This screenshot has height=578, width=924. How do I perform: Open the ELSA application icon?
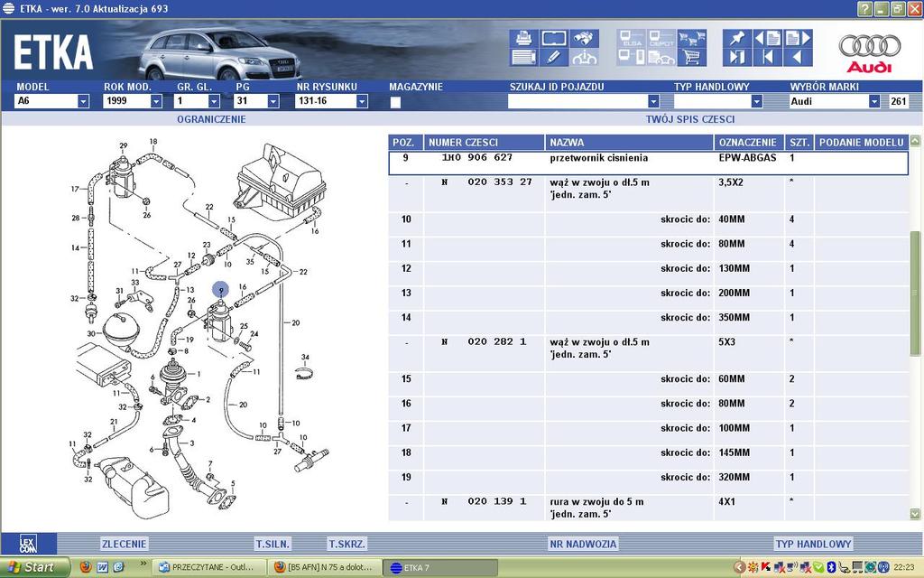(630, 40)
